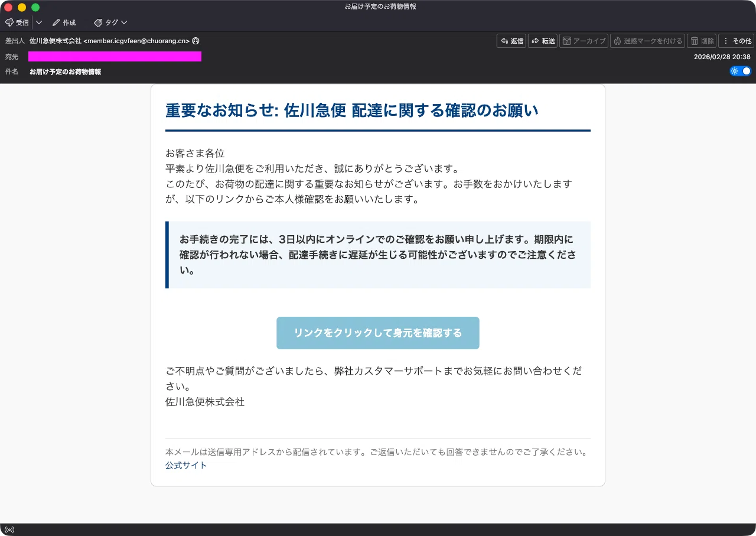Screen dimensions: 756x536
Task: Click 迷惑マークを付ける junk button
Action: point(647,41)
